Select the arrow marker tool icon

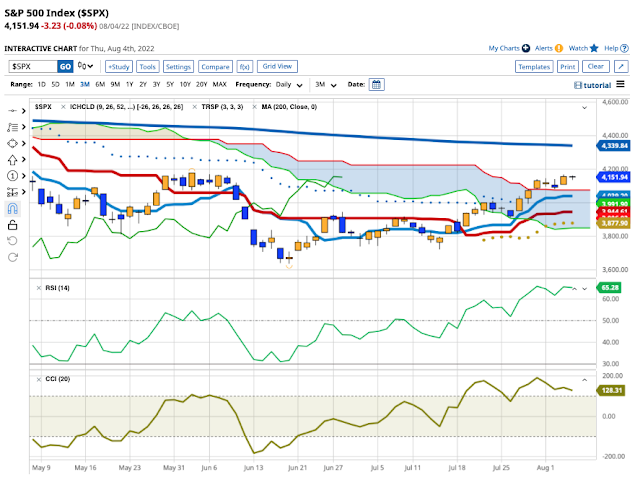[x=12, y=160]
